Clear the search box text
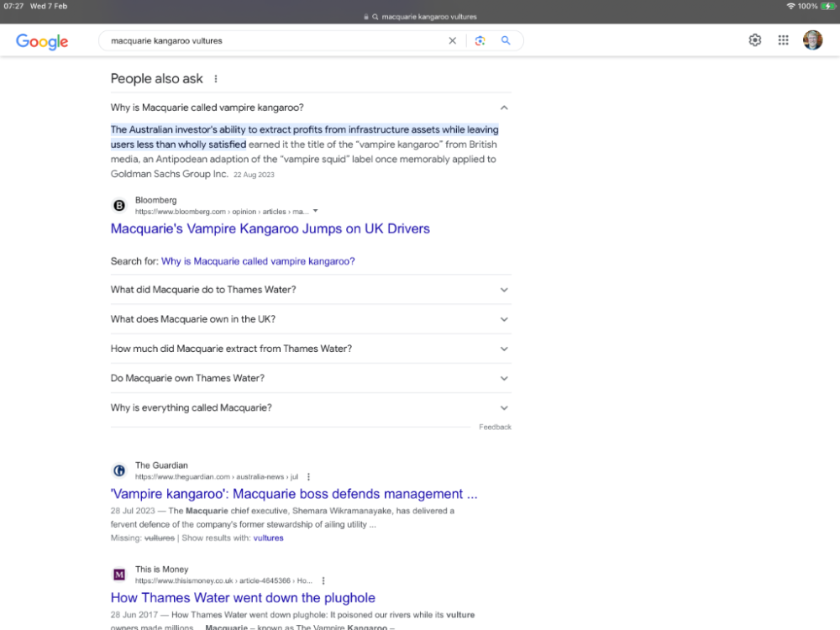 [452, 40]
